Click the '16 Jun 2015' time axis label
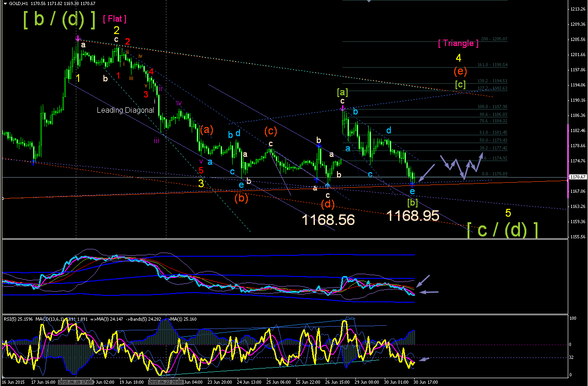Image resolution: width=588 pixels, height=386 pixels. pyautogui.click(x=13, y=382)
